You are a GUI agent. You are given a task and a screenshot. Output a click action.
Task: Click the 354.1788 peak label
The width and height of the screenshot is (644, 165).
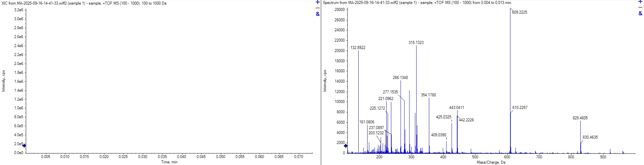[428, 95]
